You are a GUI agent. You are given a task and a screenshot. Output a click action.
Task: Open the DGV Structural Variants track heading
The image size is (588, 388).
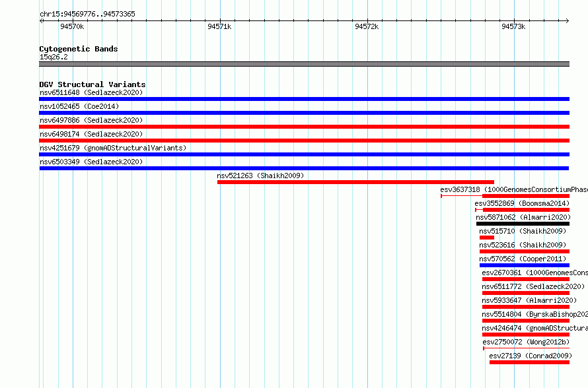coord(92,84)
